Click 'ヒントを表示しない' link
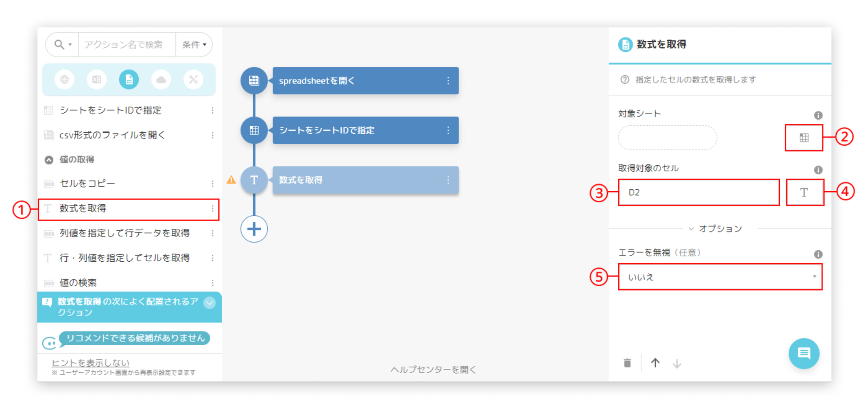Screen dimensions: 868x407 90,363
